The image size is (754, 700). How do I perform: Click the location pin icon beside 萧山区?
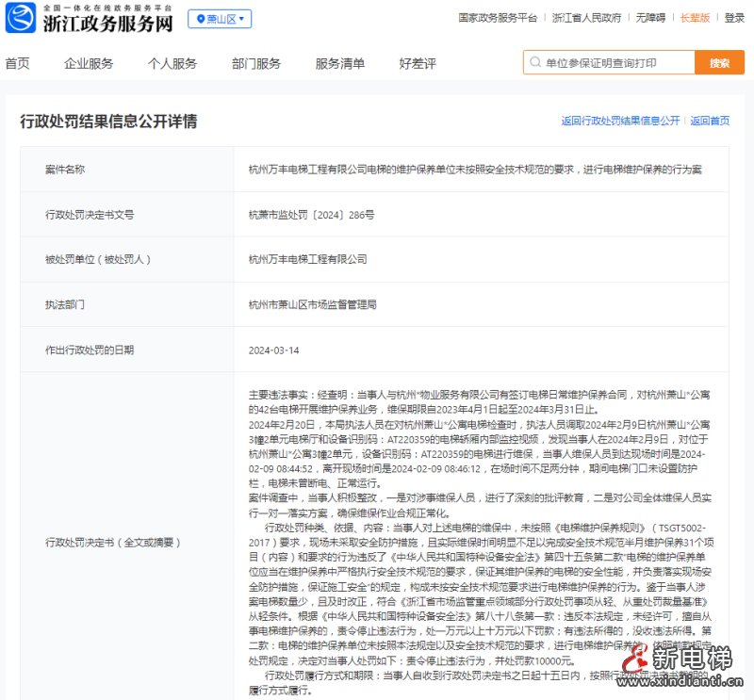200,19
